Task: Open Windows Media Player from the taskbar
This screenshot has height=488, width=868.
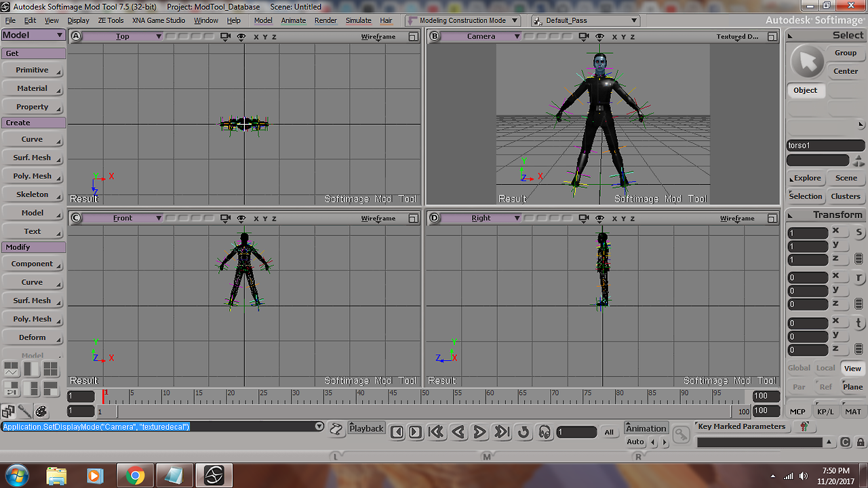Action: pos(95,476)
